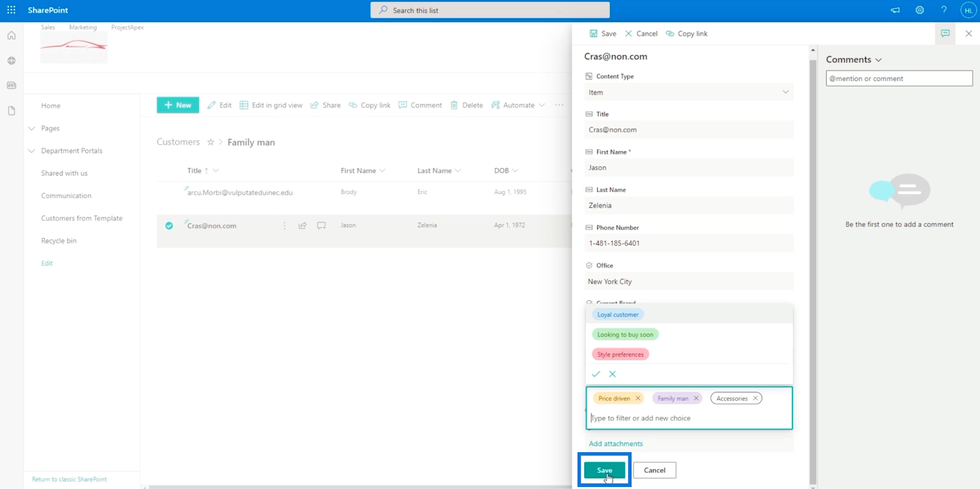Open the Marketing hub tab
The height and width of the screenshot is (489, 980).
(83, 28)
